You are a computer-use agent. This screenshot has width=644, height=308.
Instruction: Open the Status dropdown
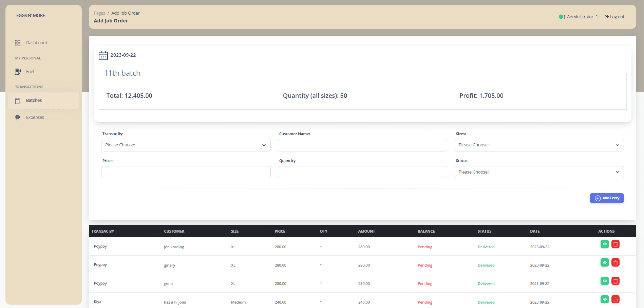click(x=539, y=172)
